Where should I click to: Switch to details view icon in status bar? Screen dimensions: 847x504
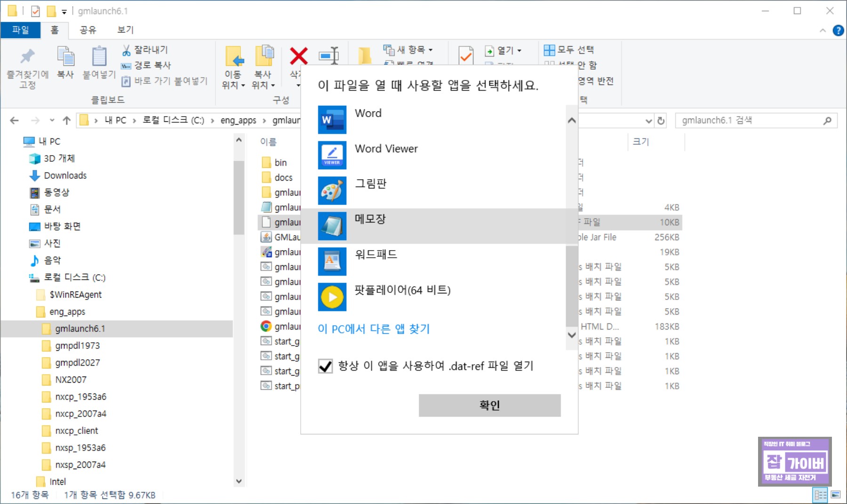[821, 495]
